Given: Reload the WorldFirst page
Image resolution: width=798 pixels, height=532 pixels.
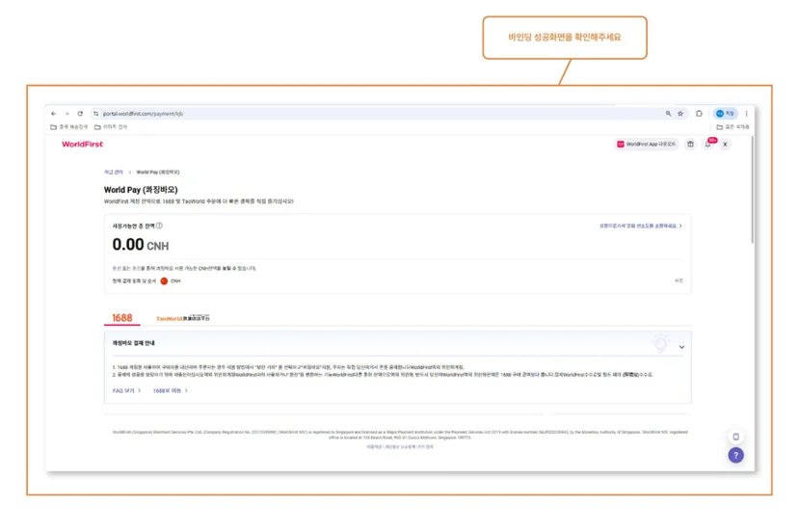Looking at the screenshot, I should [x=80, y=114].
